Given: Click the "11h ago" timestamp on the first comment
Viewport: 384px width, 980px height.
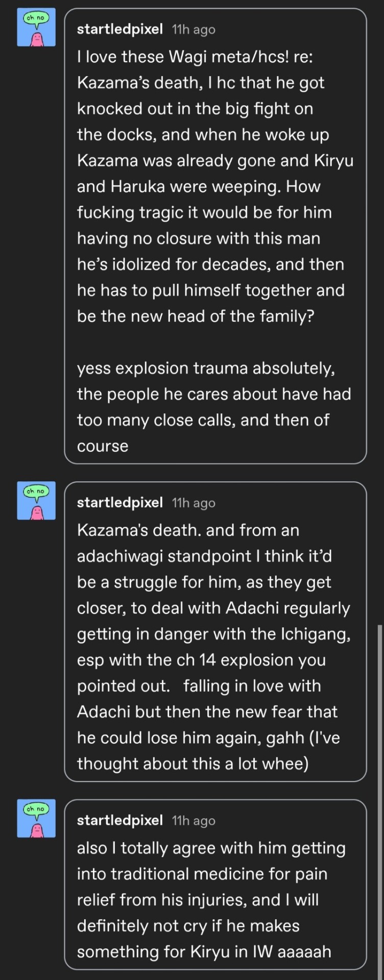Looking at the screenshot, I should click(x=194, y=30).
